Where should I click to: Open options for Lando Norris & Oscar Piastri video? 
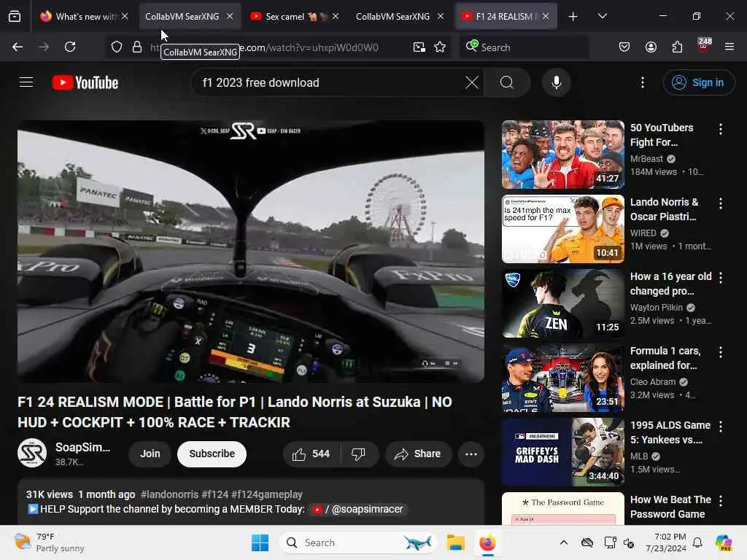coord(721,203)
